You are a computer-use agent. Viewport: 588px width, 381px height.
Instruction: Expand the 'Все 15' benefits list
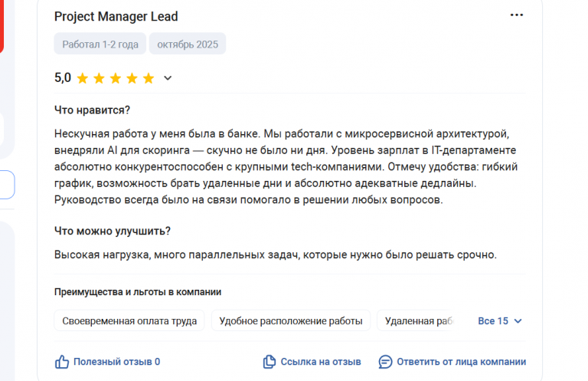pos(499,321)
